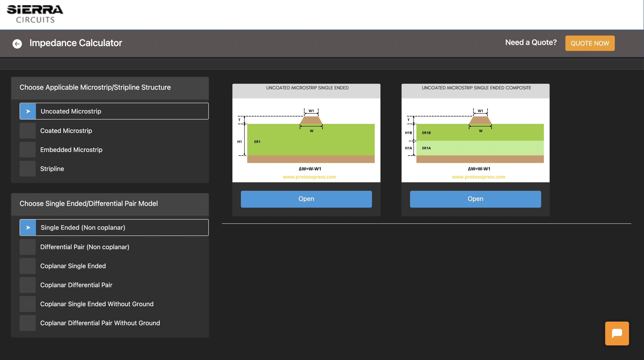
Task: Open the chat bubble widget
Action: 617,333
